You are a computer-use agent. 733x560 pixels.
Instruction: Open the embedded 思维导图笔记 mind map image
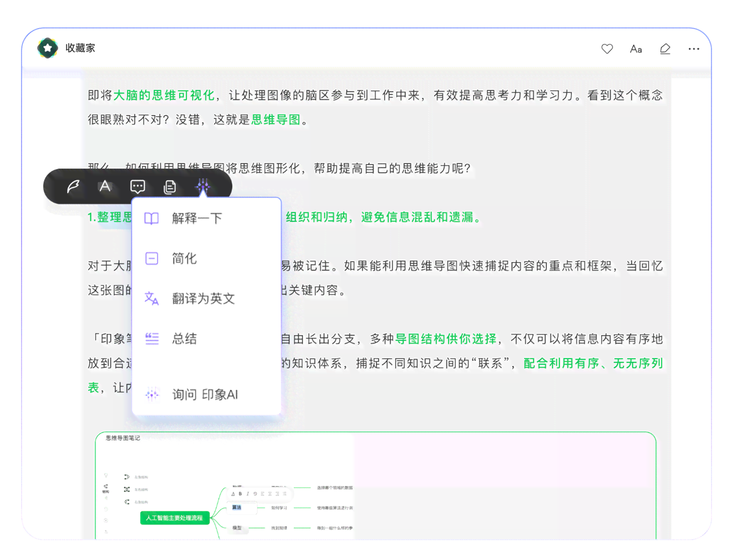click(376, 486)
